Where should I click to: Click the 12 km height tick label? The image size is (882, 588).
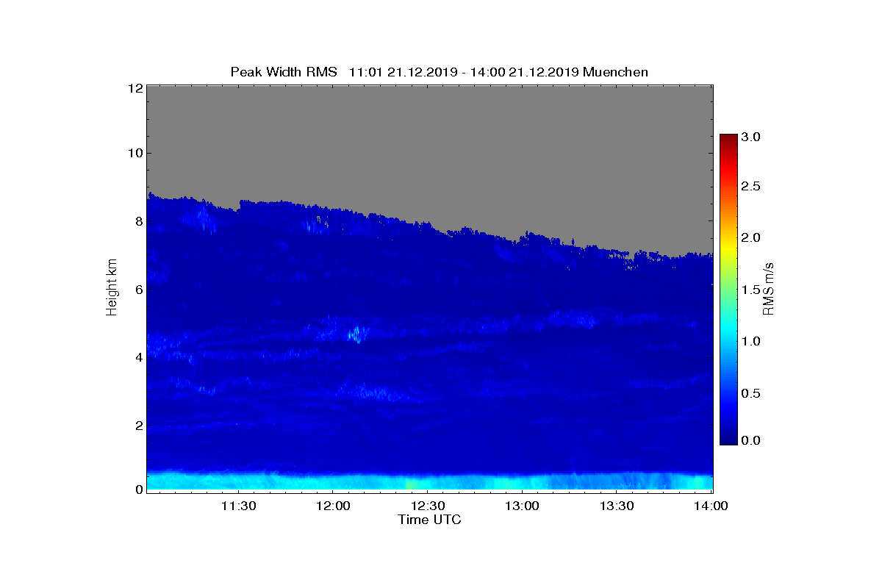point(135,88)
